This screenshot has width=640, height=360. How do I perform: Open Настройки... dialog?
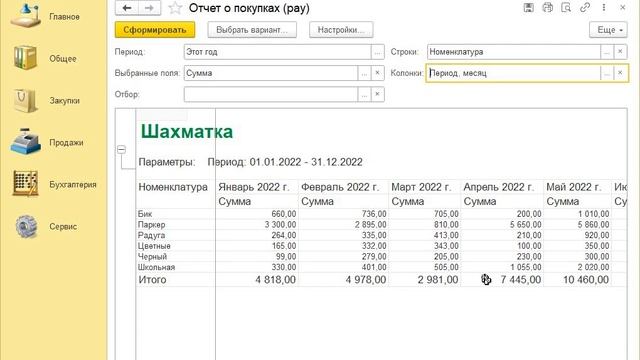click(x=341, y=30)
